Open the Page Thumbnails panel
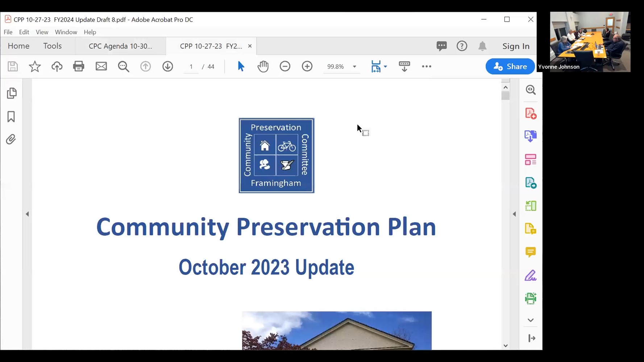Viewport: 644px width, 362px height. [x=12, y=93]
